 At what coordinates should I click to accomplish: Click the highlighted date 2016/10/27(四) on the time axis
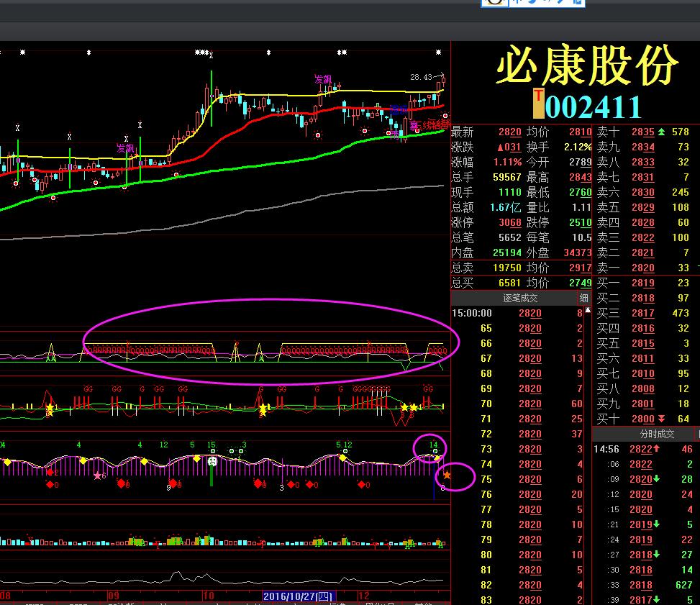299,596
